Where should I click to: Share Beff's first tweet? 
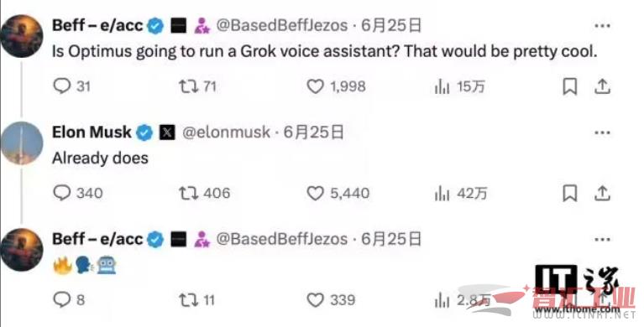click(602, 86)
